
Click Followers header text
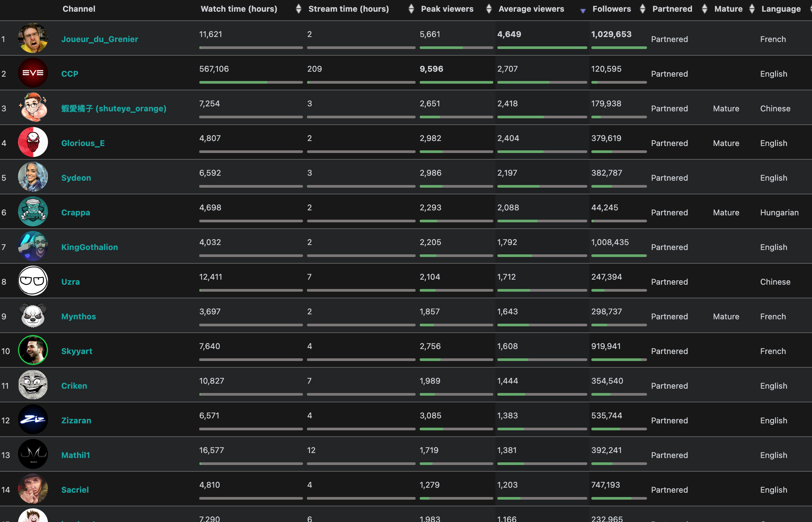(x=611, y=9)
